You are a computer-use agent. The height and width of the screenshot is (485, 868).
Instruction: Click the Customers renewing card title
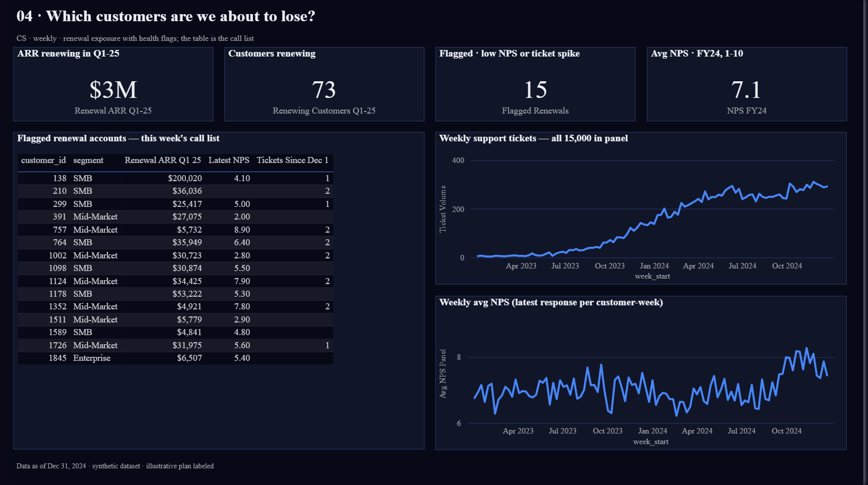(x=272, y=53)
